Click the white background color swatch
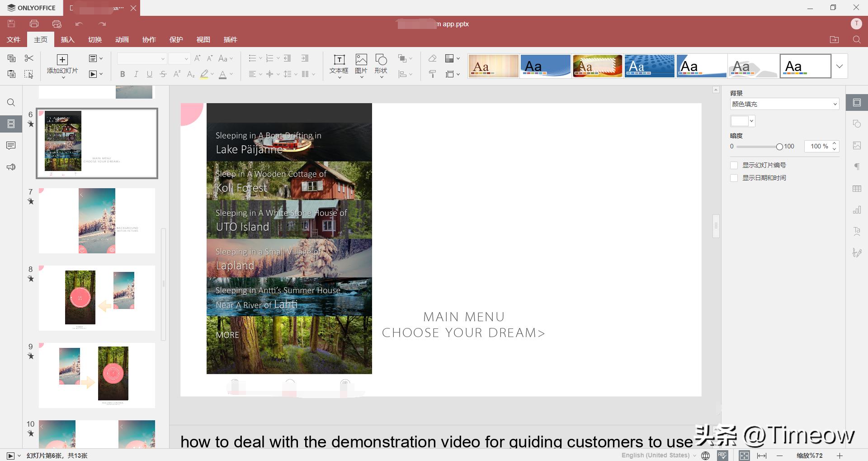Viewport: 868px width, 461px height. [x=739, y=121]
